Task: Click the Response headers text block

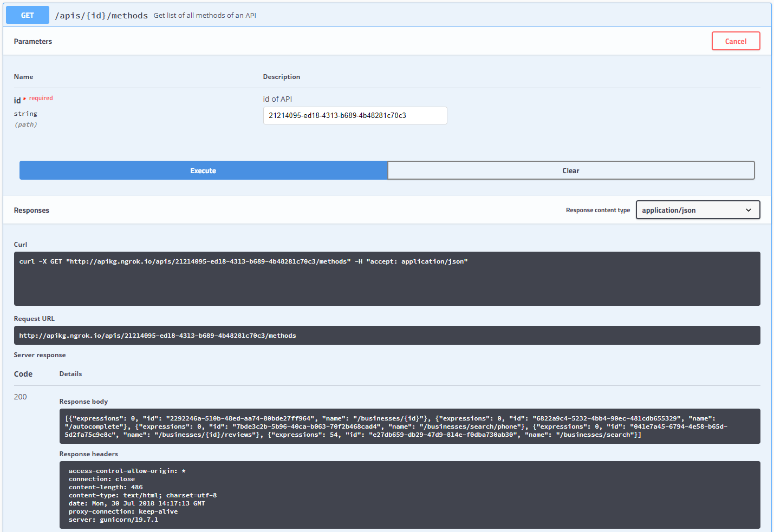Action: pos(409,495)
